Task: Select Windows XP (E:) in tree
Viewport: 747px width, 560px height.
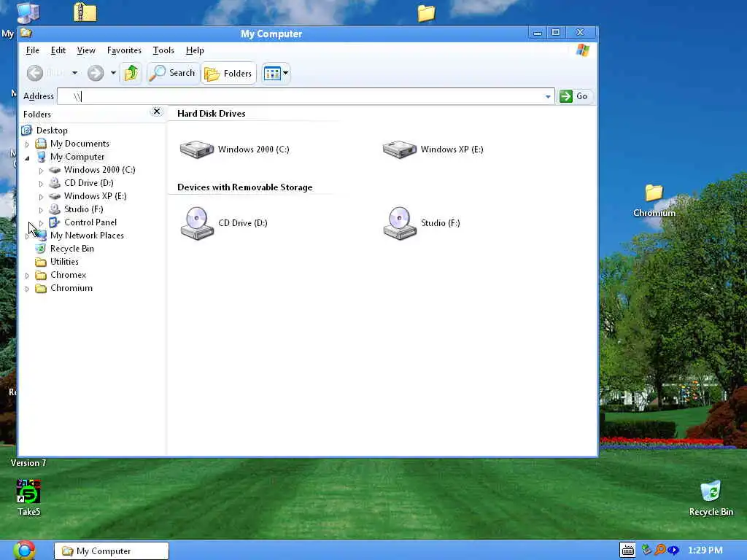Action: (96, 195)
